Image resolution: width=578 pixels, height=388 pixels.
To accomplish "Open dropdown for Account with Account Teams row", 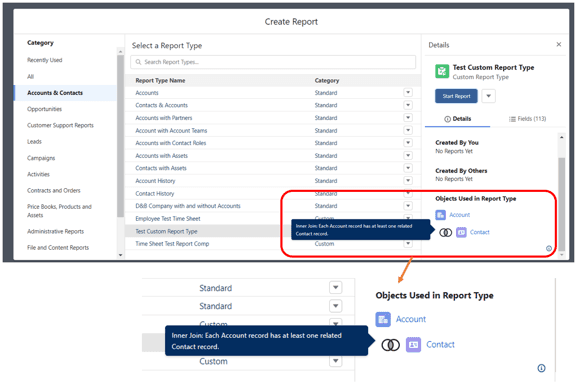I will click(408, 130).
